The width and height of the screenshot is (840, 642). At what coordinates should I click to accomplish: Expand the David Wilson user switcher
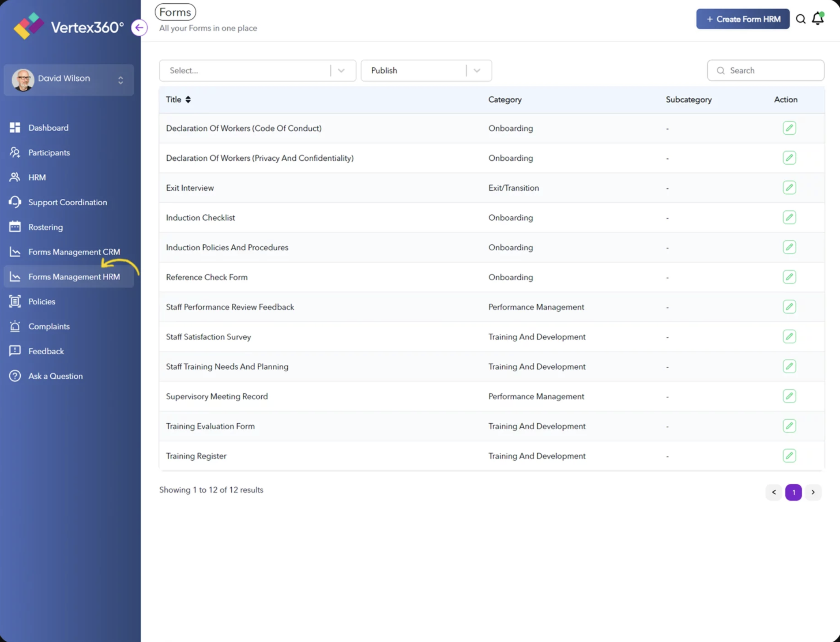coord(121,80)
